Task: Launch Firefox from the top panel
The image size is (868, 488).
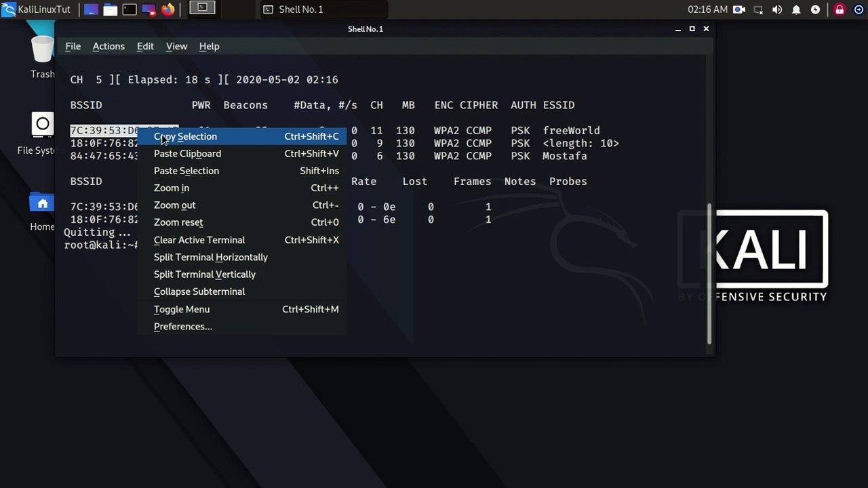Action: (168, 9)
